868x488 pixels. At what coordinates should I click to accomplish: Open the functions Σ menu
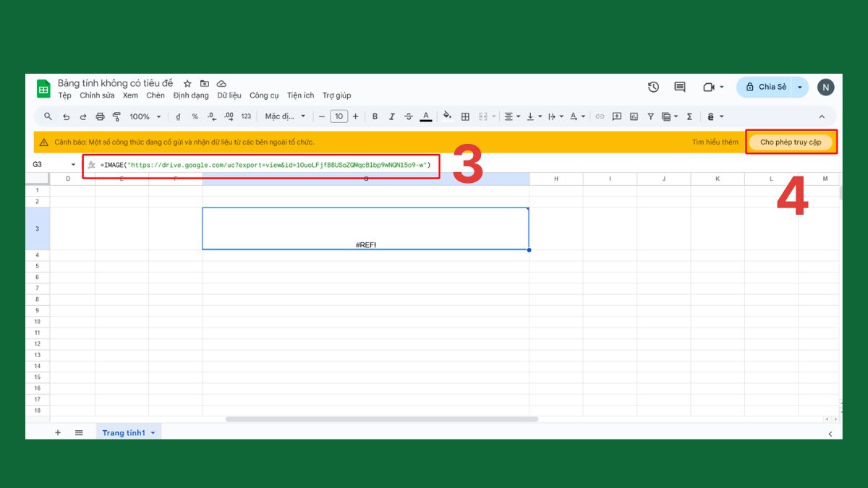point(689,116)
